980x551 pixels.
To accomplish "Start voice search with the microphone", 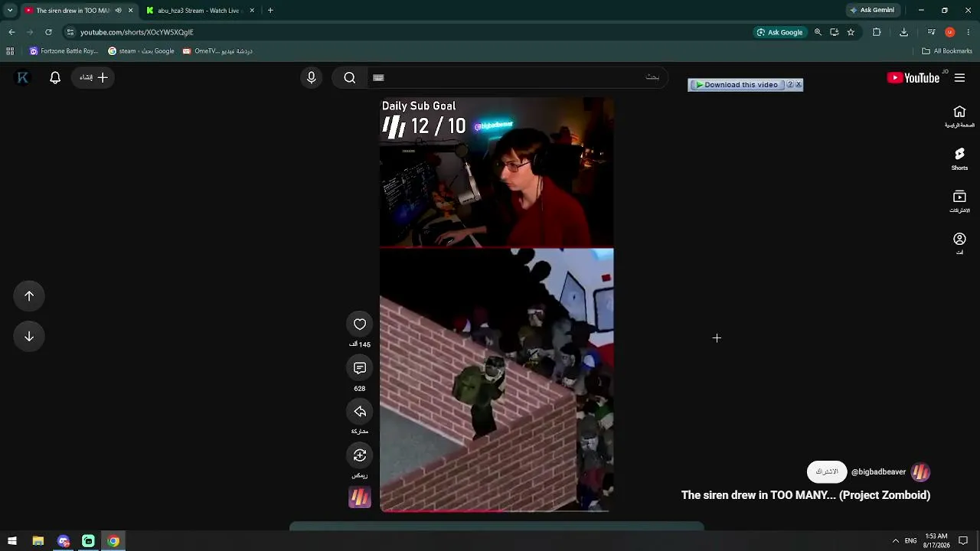I will pos(311,77).
